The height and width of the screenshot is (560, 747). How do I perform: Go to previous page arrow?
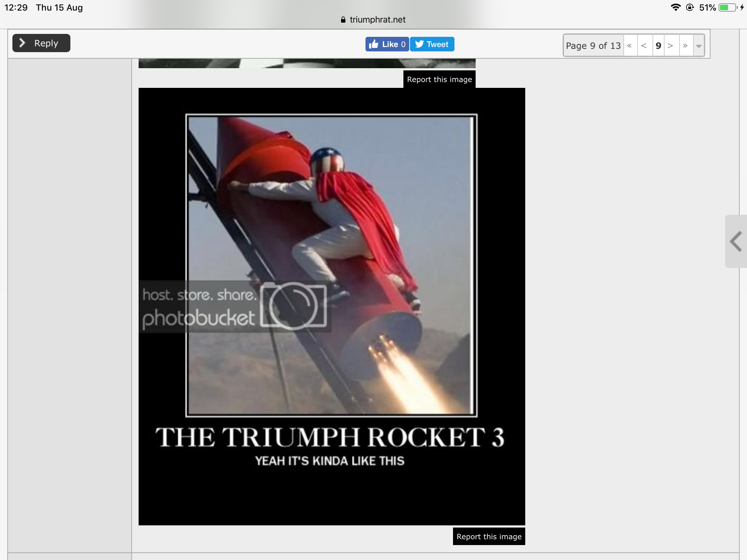click(x=645, y=46)
